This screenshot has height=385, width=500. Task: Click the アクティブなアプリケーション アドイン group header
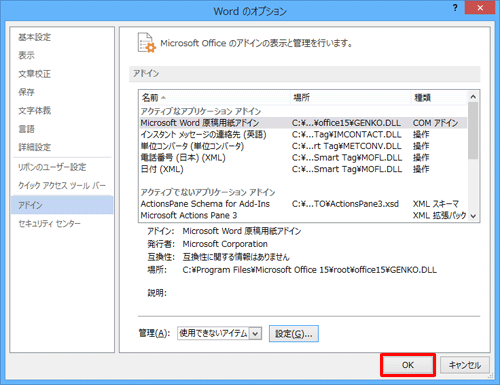201,111
